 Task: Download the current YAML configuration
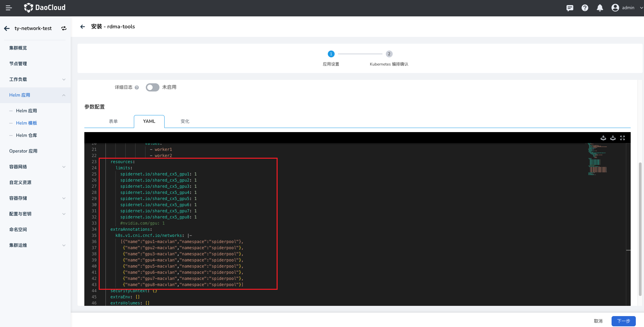pyautogui.click(x=613, y=138)
